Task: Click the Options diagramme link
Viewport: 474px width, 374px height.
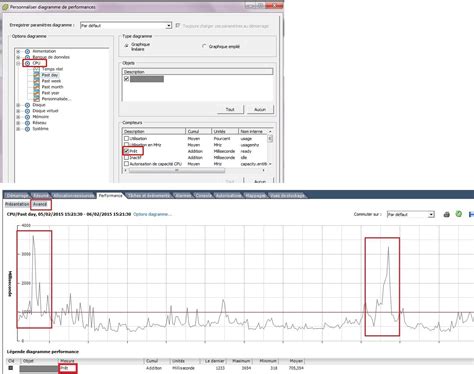Action: coord(152,214)
